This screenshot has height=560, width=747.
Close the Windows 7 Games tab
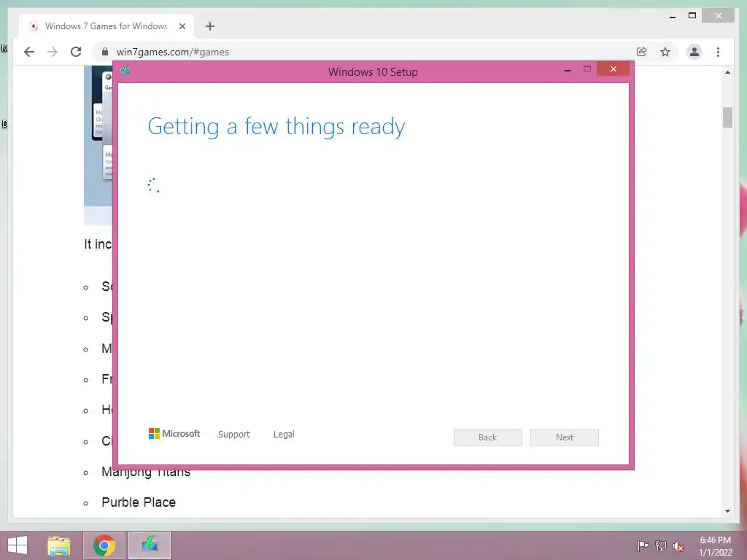(x=182, y=26)
